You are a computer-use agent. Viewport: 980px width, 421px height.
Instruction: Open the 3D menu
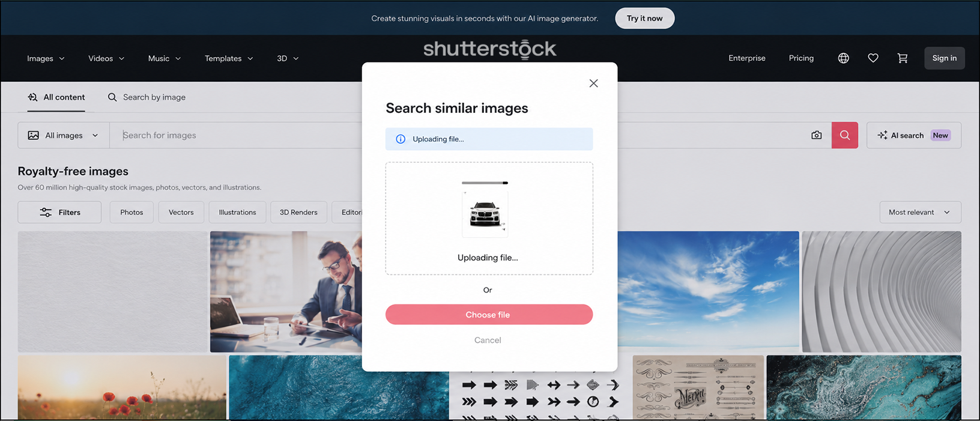click(x=288, y=58)
